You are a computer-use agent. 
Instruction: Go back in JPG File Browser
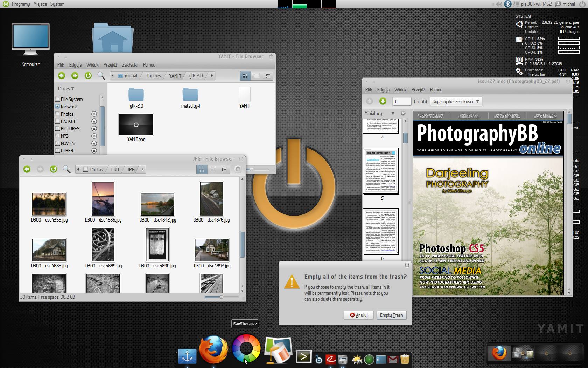click(x=27, y=169)
